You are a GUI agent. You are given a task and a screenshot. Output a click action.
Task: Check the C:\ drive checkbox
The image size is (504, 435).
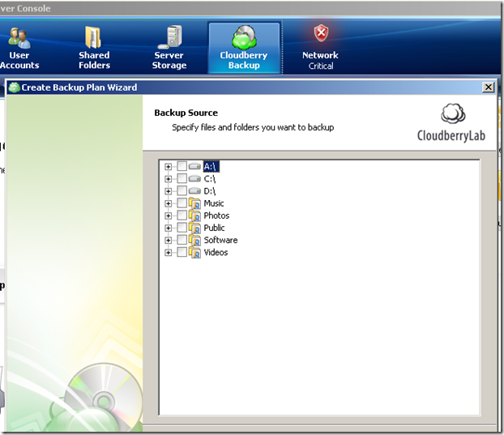pos(182,179)
